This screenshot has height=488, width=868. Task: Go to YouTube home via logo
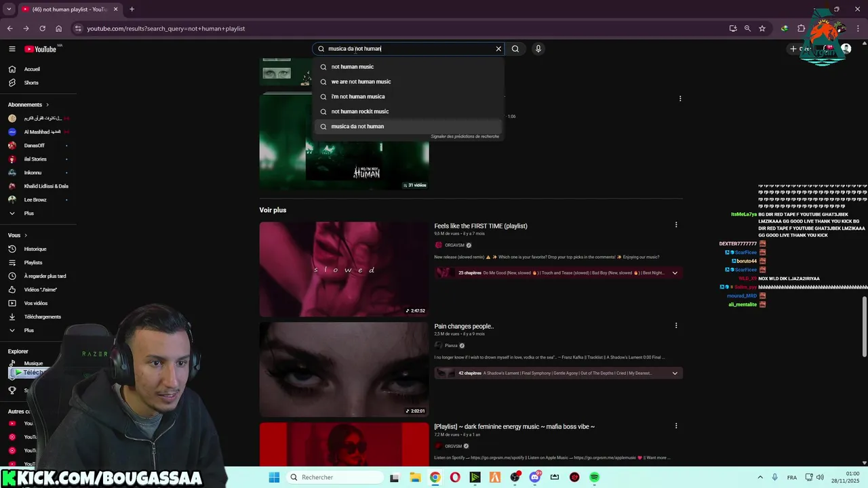pyautogui.click(x=41, y=49)
